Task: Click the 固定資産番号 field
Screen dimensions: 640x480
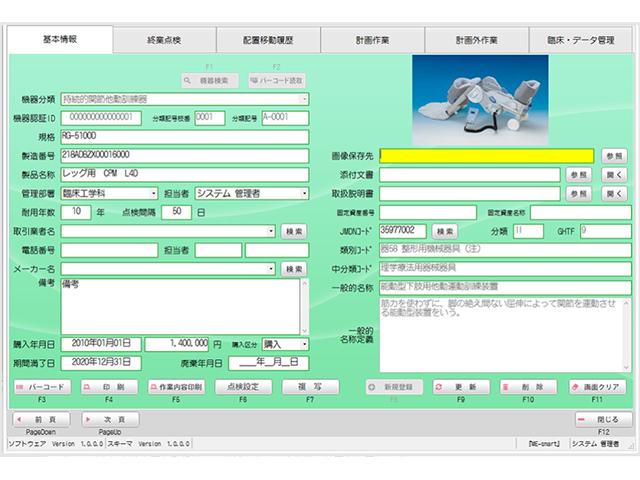Action: (428, 213)
